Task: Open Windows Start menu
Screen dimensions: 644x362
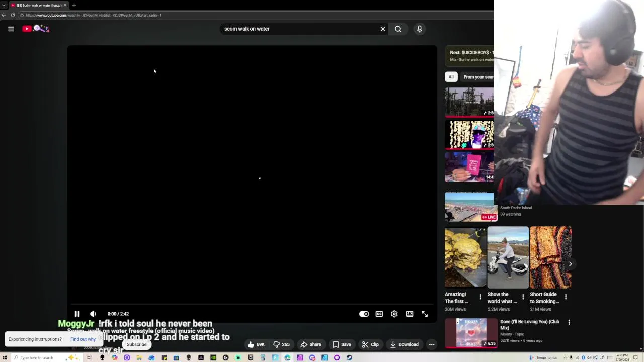Action: [x=5, y=357]
